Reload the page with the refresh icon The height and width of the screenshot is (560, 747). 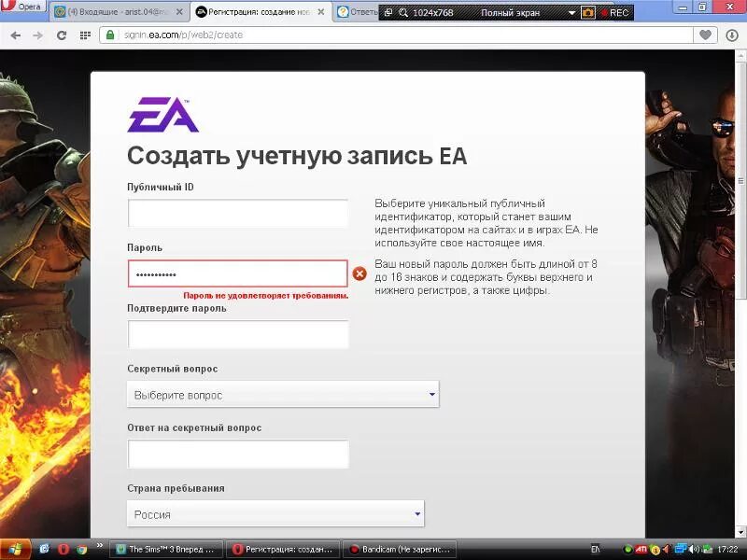(62, 35)
